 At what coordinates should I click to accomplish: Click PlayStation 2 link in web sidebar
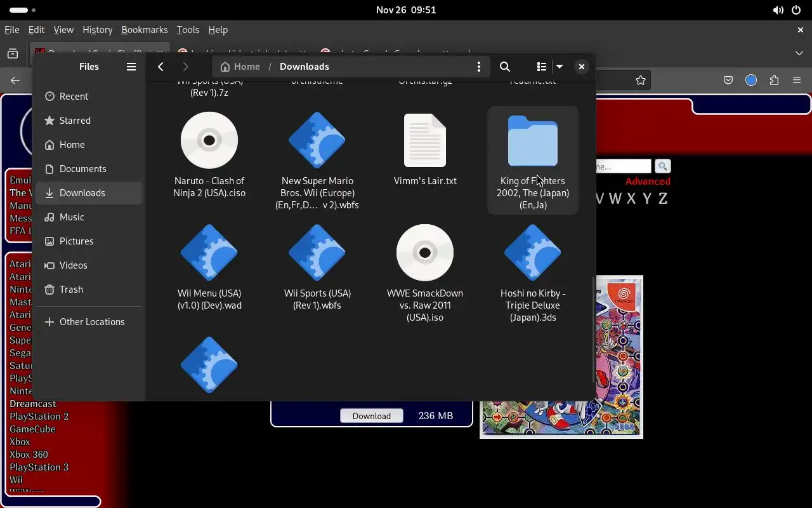coord(39,417)
